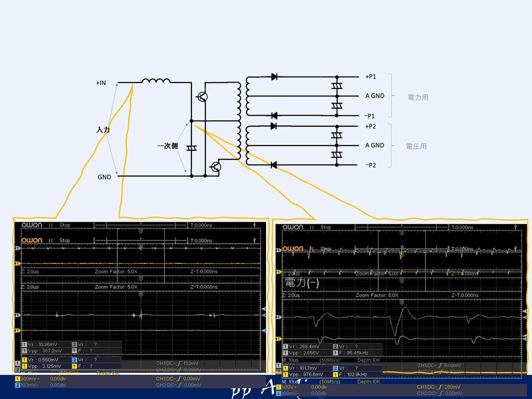The image size is (532, 399).
Task: Click the diode feeding the +P2 output
Action: pos(274,126)
